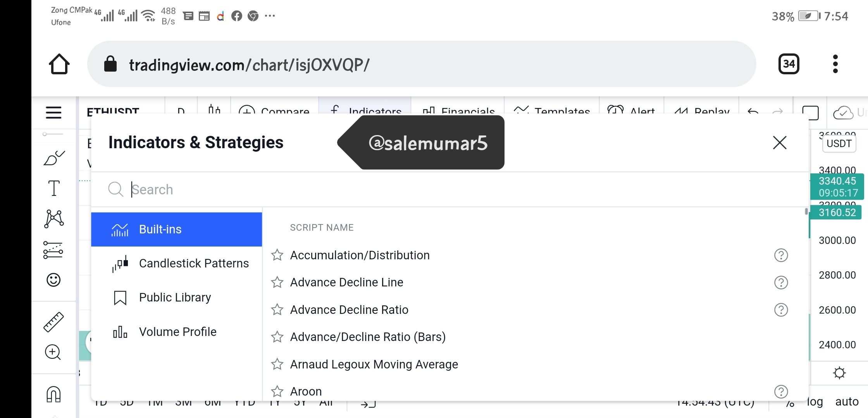Open help for Advance Decline Ratio
Screen dimensions: 868x418
[x=781, y=310]
